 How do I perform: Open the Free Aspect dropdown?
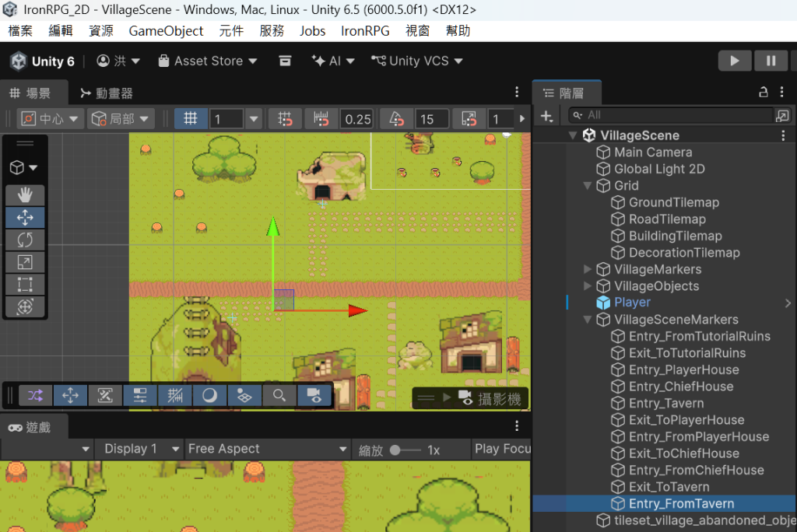pos(267,450)
